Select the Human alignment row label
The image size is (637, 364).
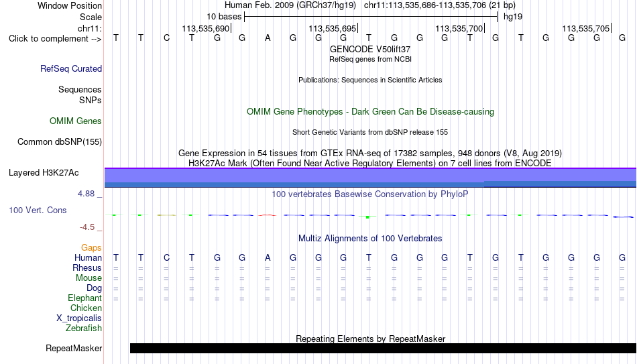[88, 258]
